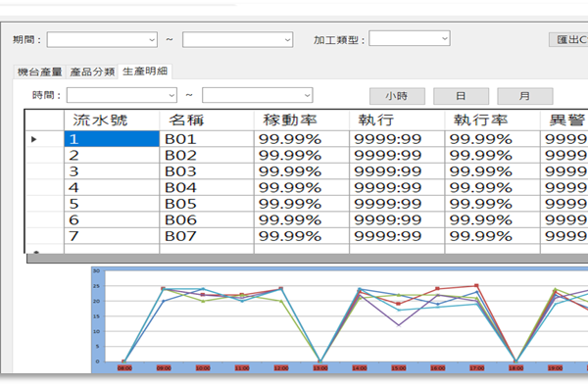Select the 流水號 3 cell
This screenshot has width=588, height=386.
coord(112,171)
